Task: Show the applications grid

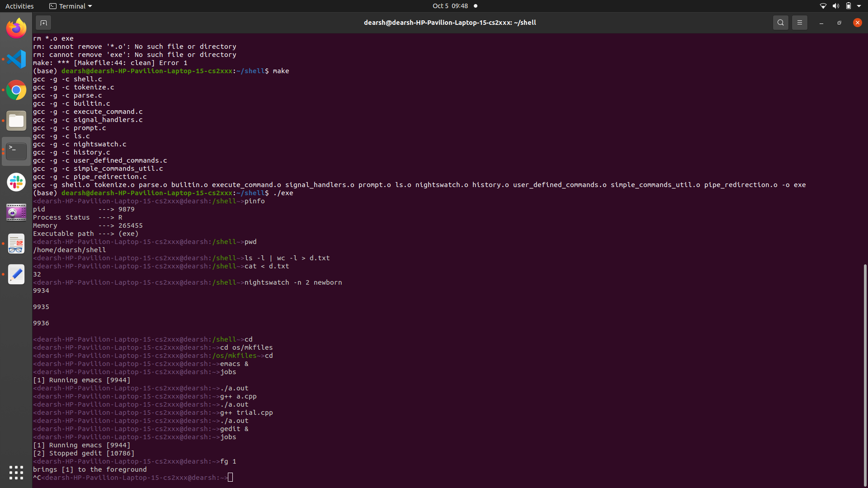Action: pyautogui.click(x=16, y=472)
